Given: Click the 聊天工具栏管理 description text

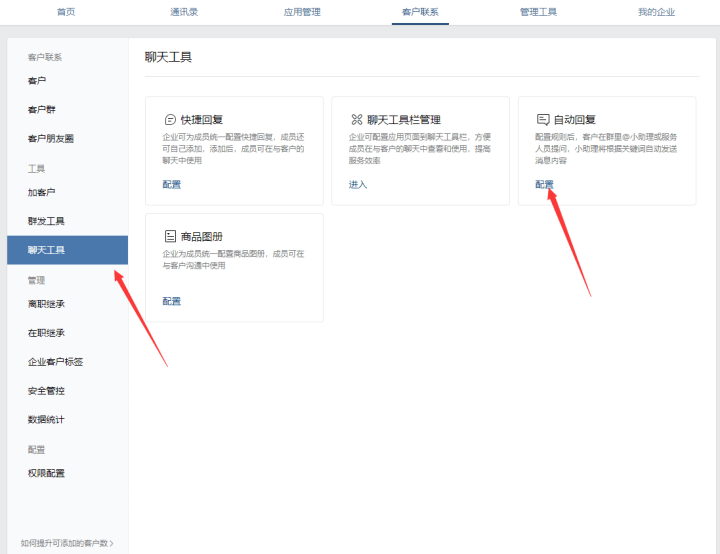Looking at the screenshot, I should [420, 149].
